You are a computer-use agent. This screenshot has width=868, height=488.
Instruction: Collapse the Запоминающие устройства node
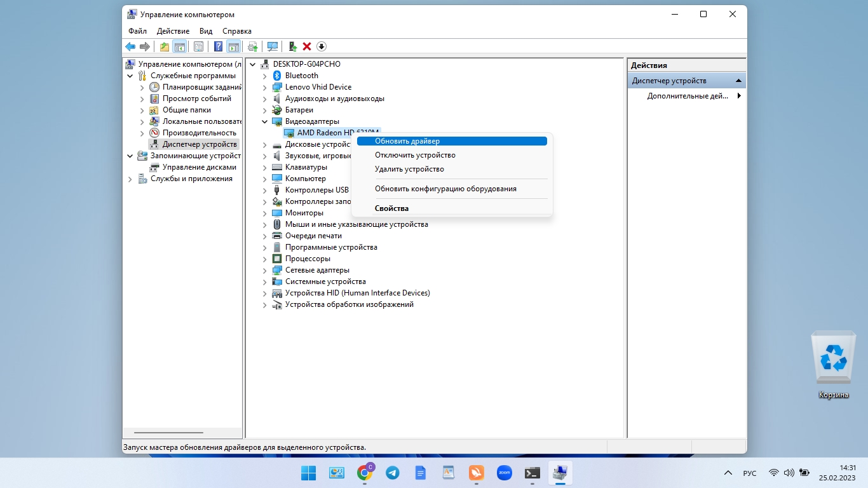point(130,156)
